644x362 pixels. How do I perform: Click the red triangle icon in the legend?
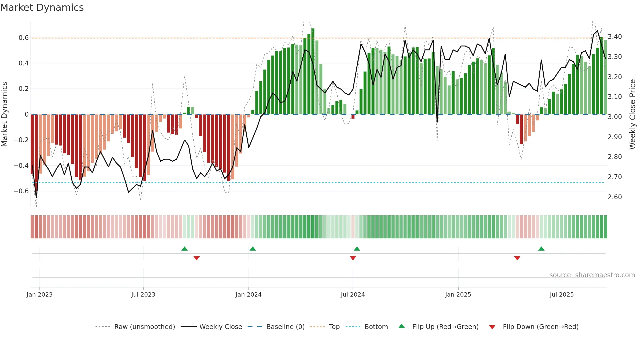(x=492, y=327)
